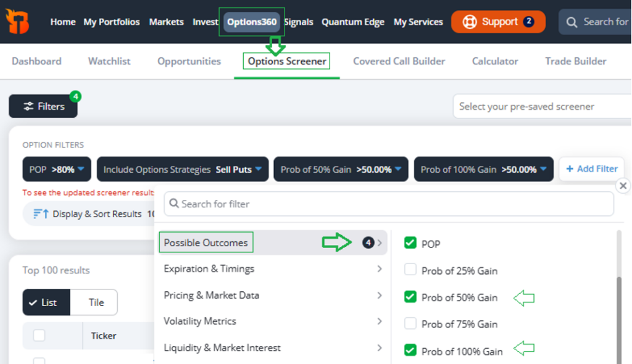Open the POP >80% filter dropdown
The image size is (632, 364).
pos(57,169)
